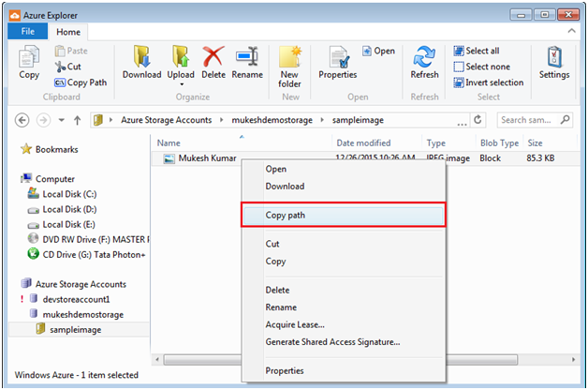Sort by the Size column header
Viewport: 588px width, 390px height.
click(x=550, y=143)
